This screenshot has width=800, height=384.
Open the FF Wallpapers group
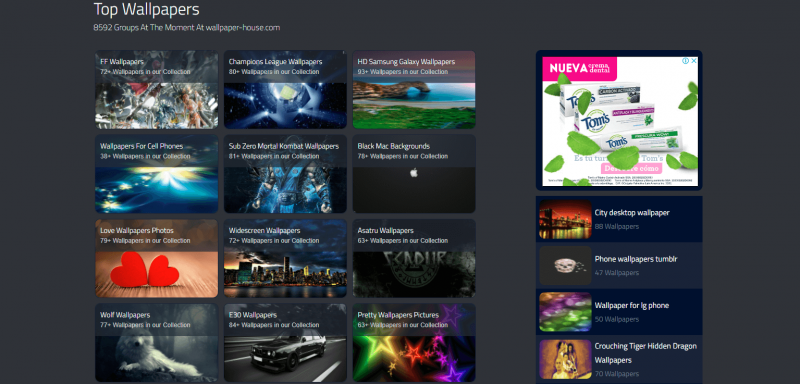157,89
